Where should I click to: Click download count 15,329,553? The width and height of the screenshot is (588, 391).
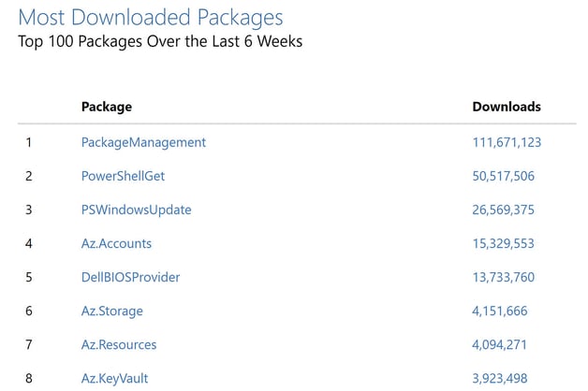503,243
